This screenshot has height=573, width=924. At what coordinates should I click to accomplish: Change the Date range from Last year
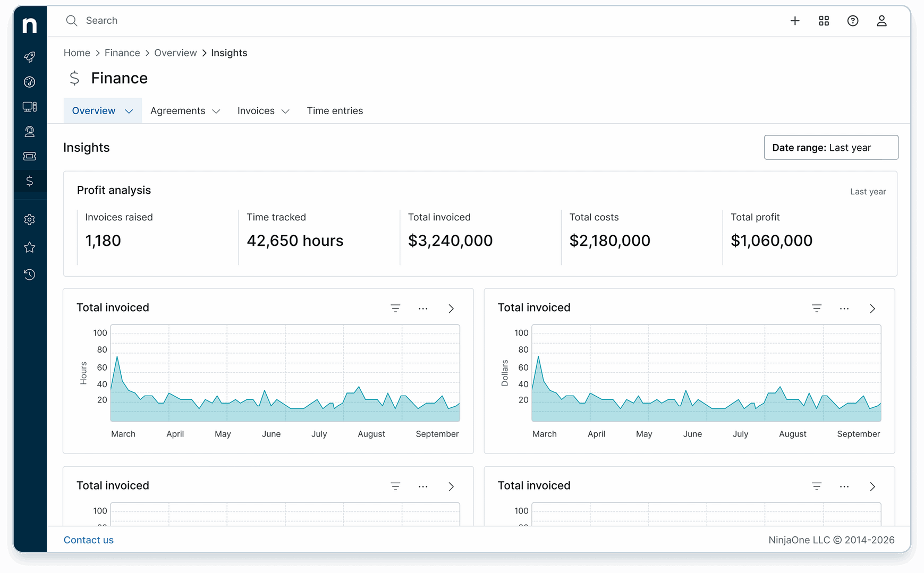click(x=830, y=148)
